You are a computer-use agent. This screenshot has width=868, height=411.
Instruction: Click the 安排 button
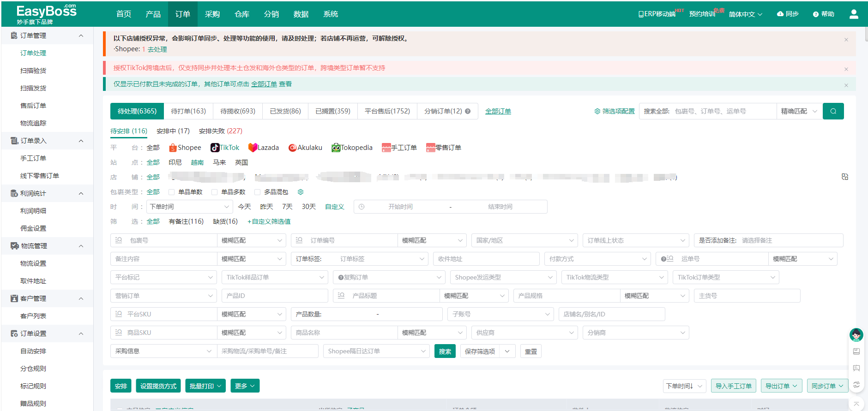pos(121,386)
